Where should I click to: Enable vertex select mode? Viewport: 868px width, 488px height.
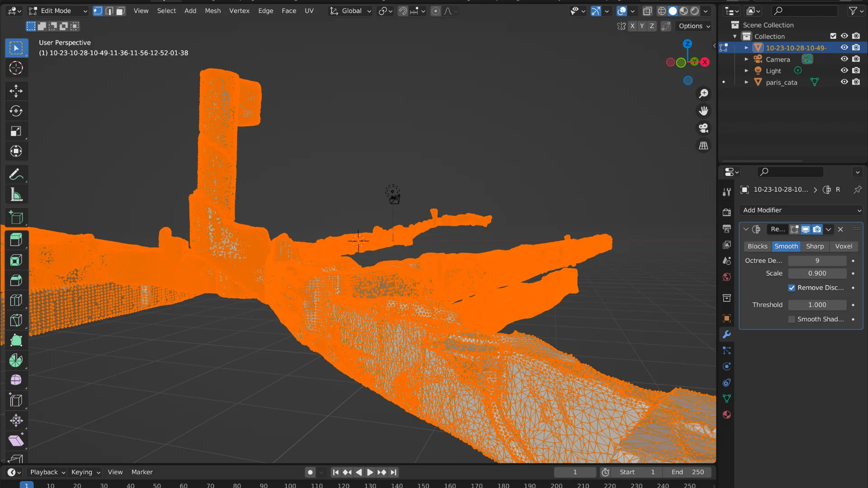(98, 11)
